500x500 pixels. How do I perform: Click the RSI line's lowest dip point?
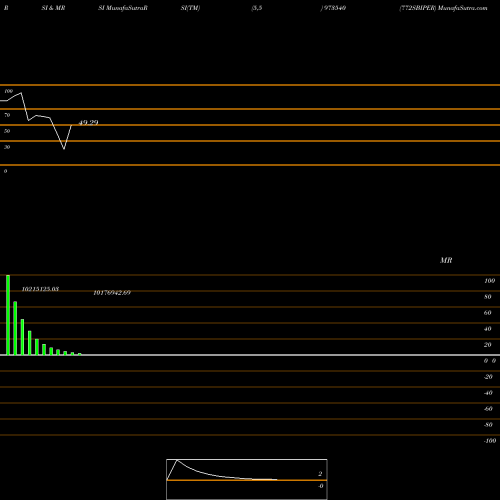point(64,148)
